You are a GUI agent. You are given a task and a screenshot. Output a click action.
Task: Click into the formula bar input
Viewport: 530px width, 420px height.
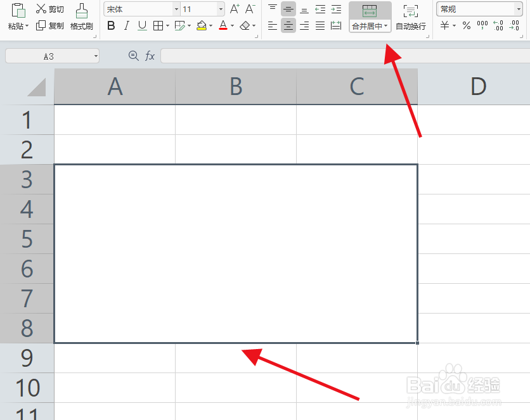coord(345,56)
